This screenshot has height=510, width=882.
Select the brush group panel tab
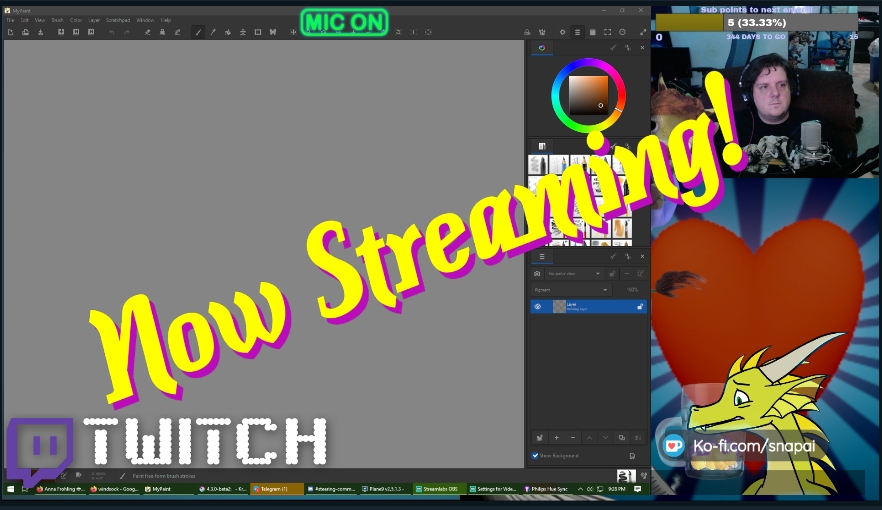542,146
